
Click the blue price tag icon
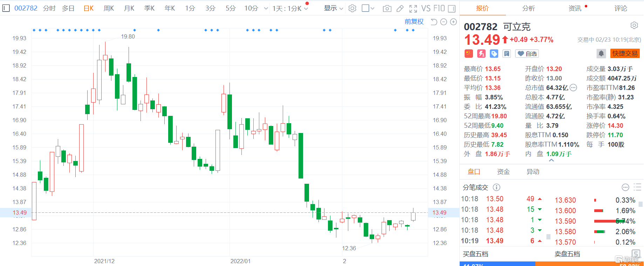point(494,54)
